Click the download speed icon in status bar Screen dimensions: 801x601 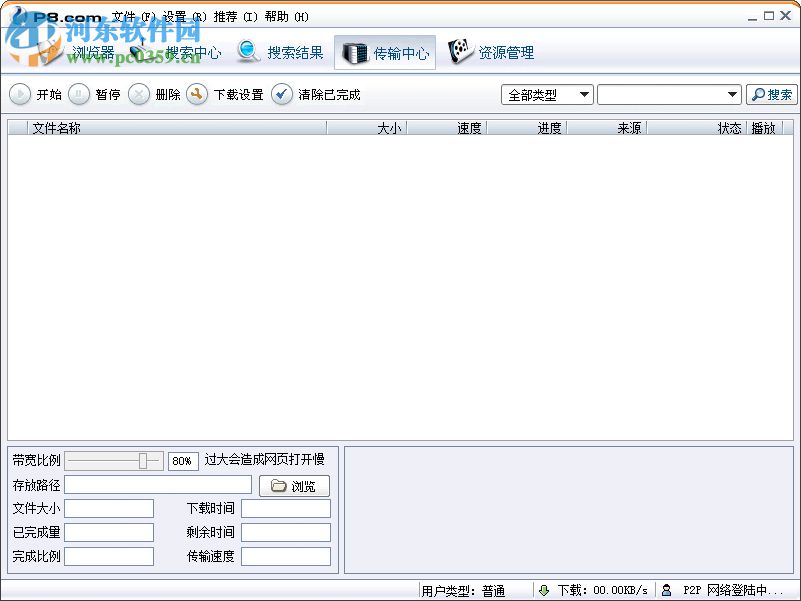pos(542,590)
